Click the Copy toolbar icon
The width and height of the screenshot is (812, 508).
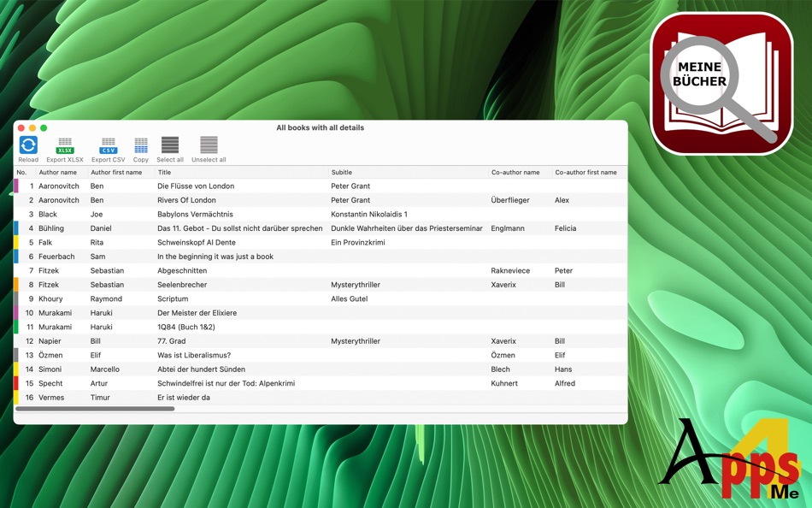click(141, 145)
